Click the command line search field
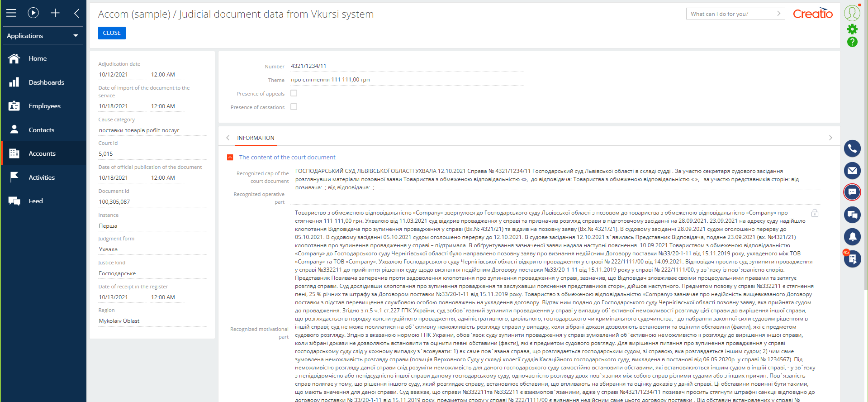 point(732,14)
